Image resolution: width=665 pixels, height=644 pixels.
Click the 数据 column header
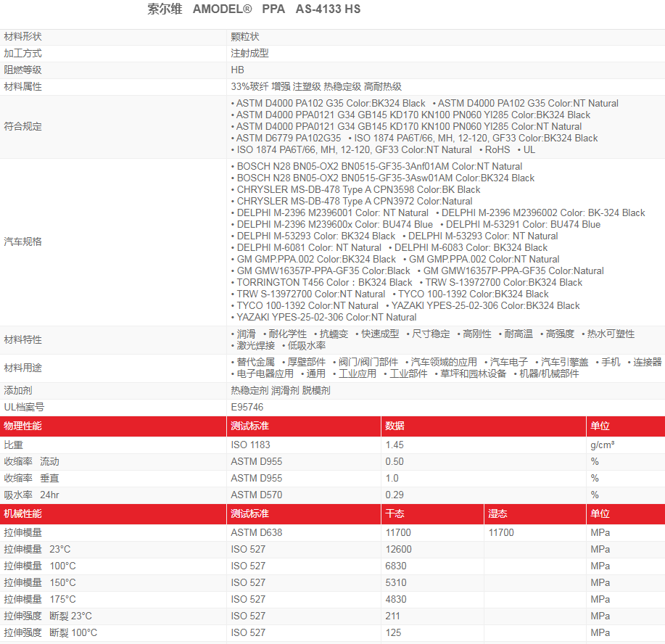[395, 426]
